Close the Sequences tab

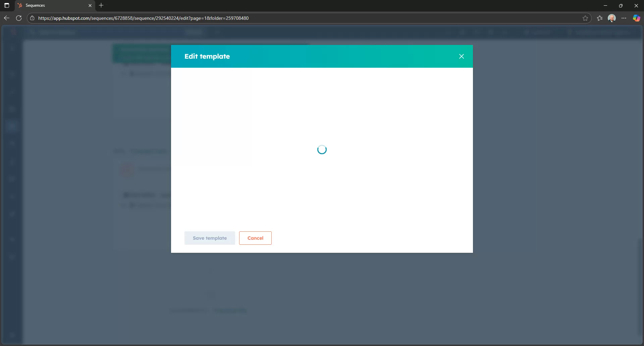(x=90, y=5)
